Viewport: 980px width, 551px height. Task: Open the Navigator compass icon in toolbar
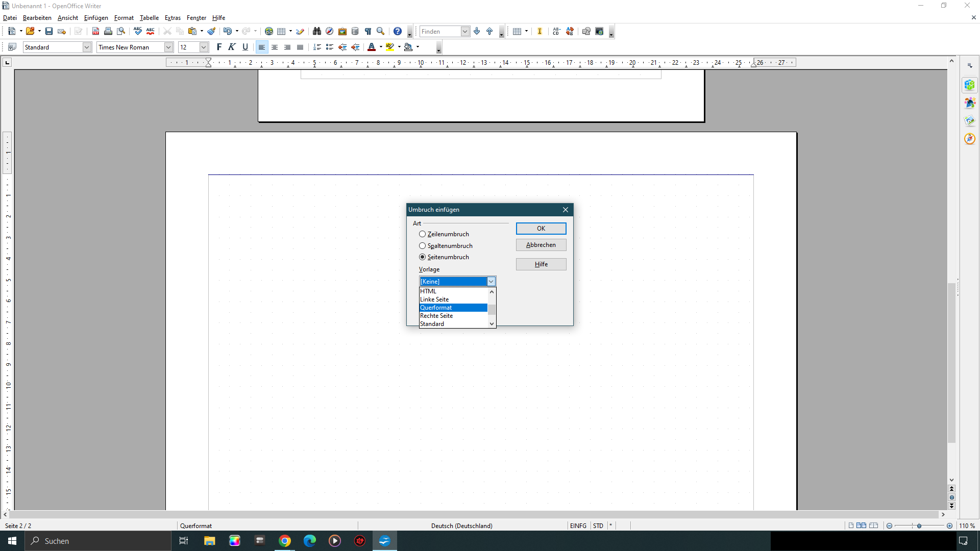pyautogui.click(x=330, y=32)
